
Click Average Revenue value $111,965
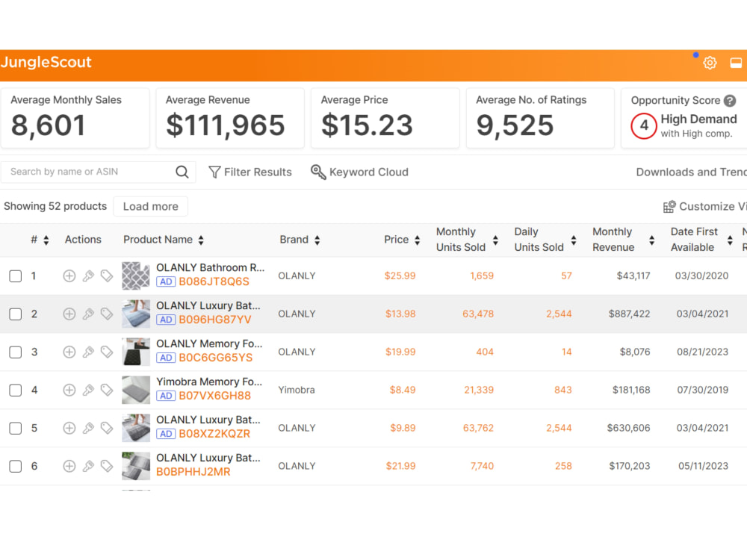point(226,125)
